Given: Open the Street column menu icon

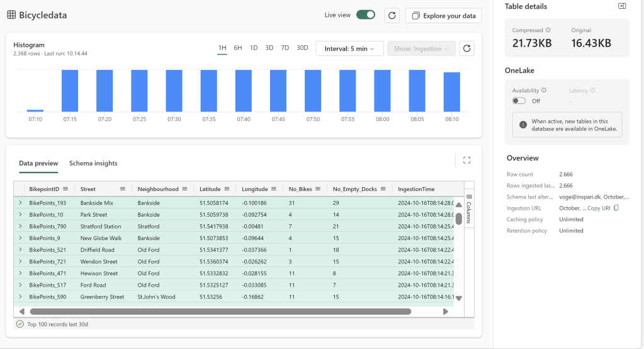Looking at the screenshot, I should click(x=123, y=189).
